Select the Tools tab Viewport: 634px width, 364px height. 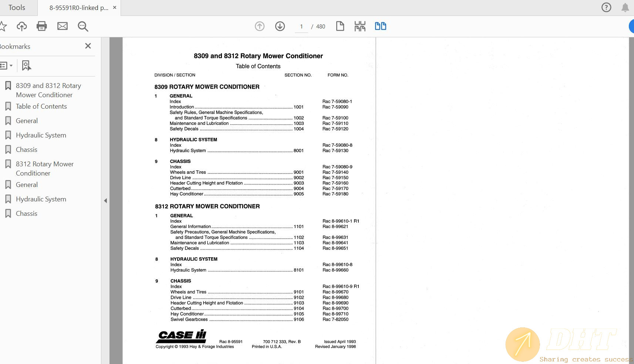17,7
